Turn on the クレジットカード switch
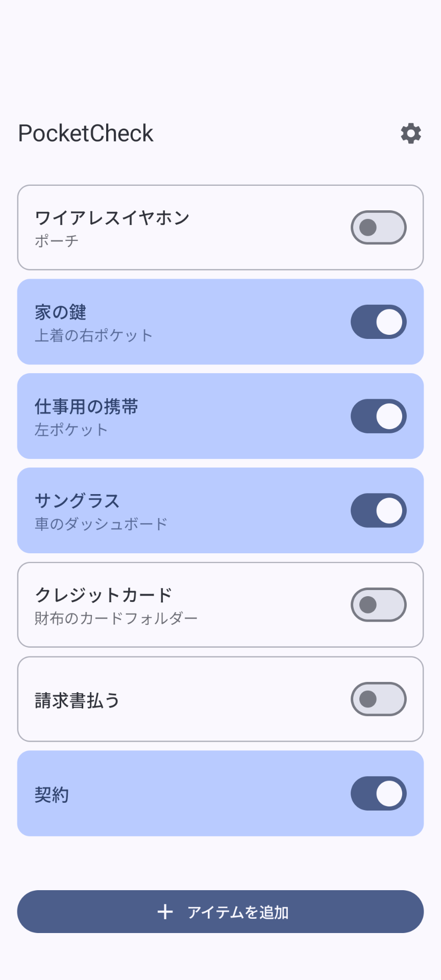 coord(378,605)
